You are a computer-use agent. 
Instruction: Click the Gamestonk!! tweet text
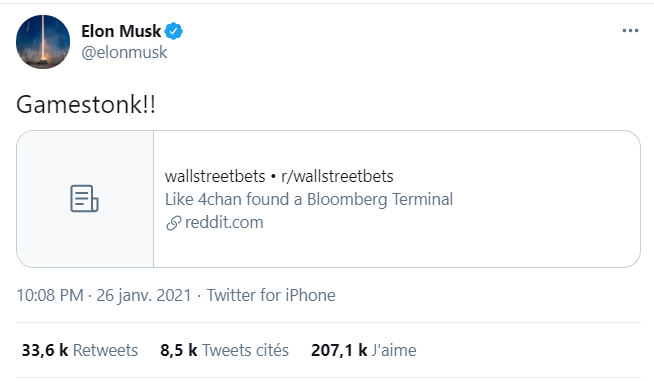[x=86, y=104]
